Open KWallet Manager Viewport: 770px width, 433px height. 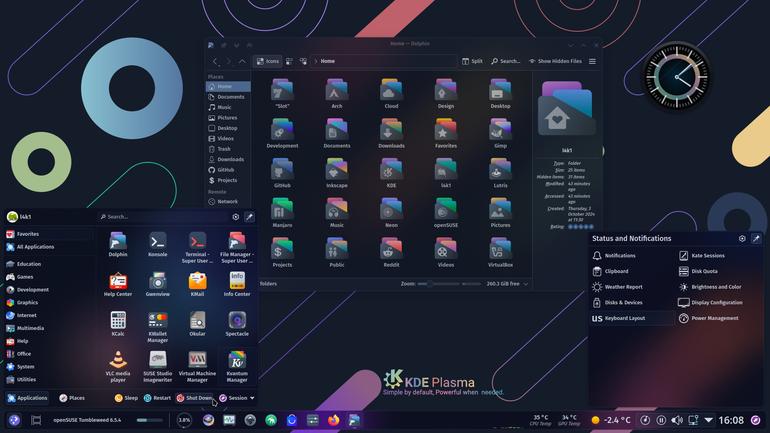click(x=158, y=327)
